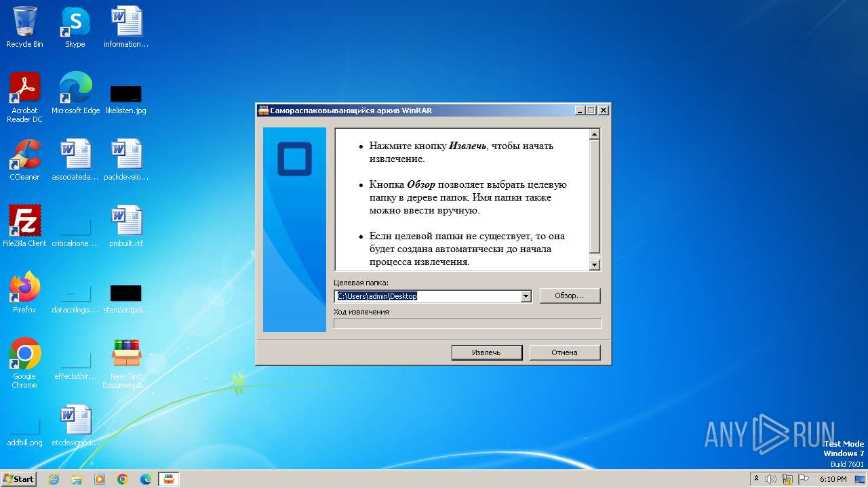Expand the destination folder dropdown
Image resolution: width=868 pixels, height=488 pixels.
[x=526, y=296]
